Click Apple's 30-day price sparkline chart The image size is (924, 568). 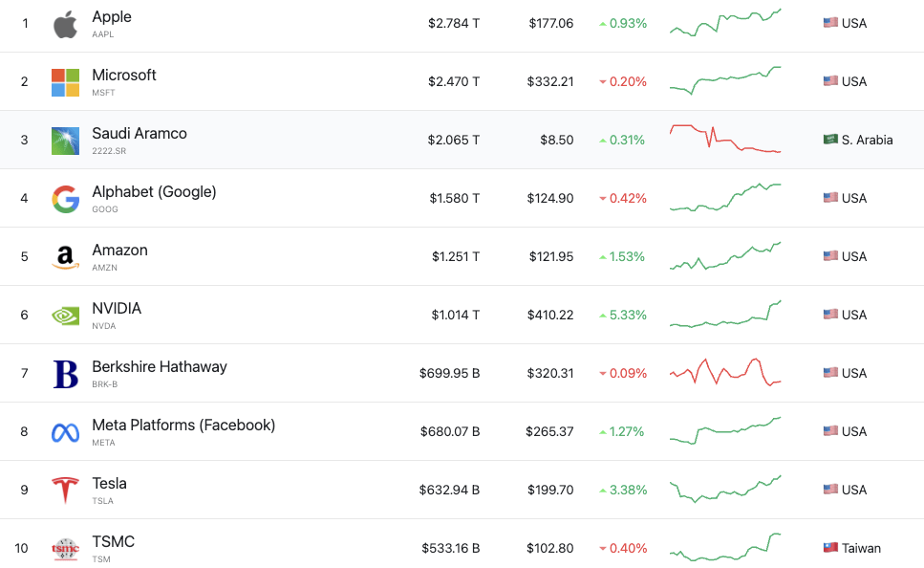pos(725,22)
